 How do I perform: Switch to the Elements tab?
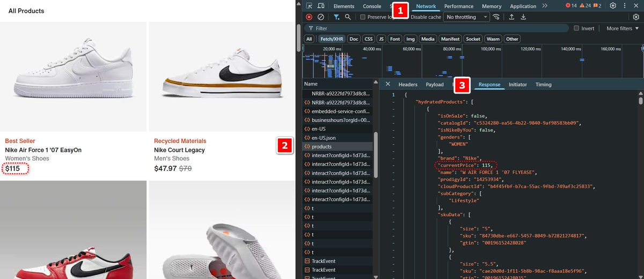click(344, 6)
